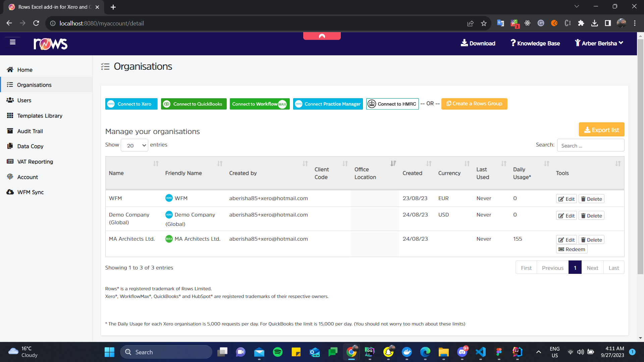Open the Chrome browser menu

pos(635,23)
